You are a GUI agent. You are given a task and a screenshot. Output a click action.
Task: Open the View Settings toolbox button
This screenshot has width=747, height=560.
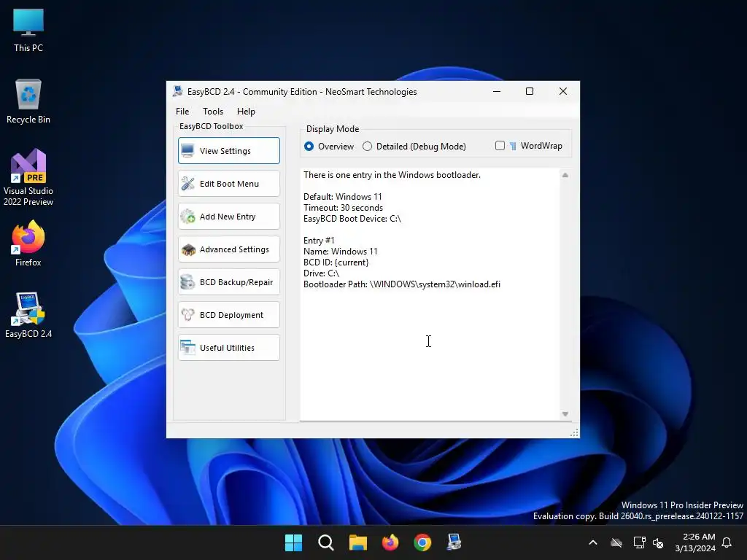tap(228, 150)
